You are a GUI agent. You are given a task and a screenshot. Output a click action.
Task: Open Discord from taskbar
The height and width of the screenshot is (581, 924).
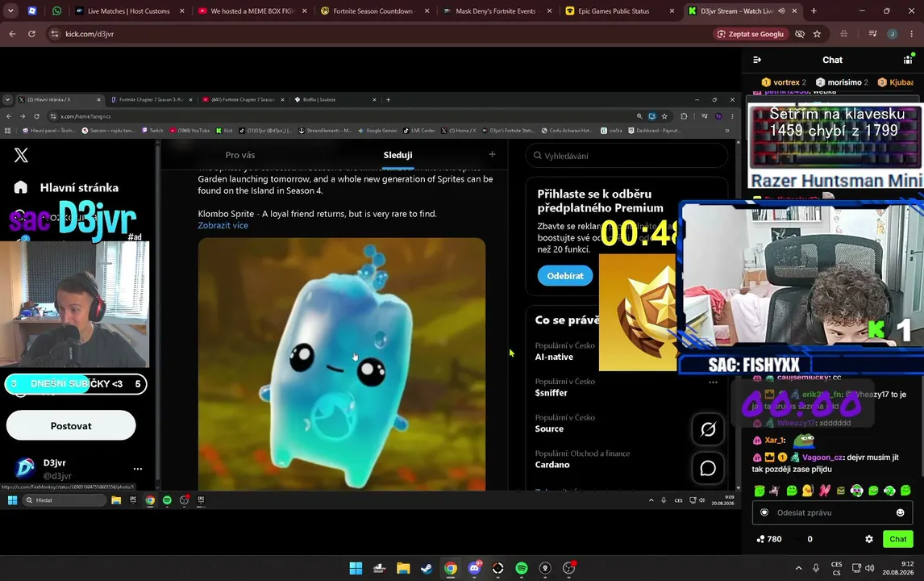tap(474, 568)
